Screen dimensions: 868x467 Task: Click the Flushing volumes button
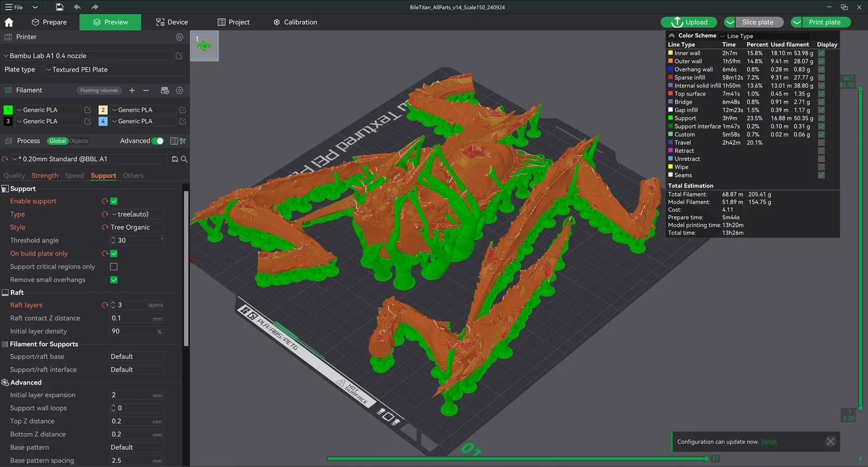99,91
